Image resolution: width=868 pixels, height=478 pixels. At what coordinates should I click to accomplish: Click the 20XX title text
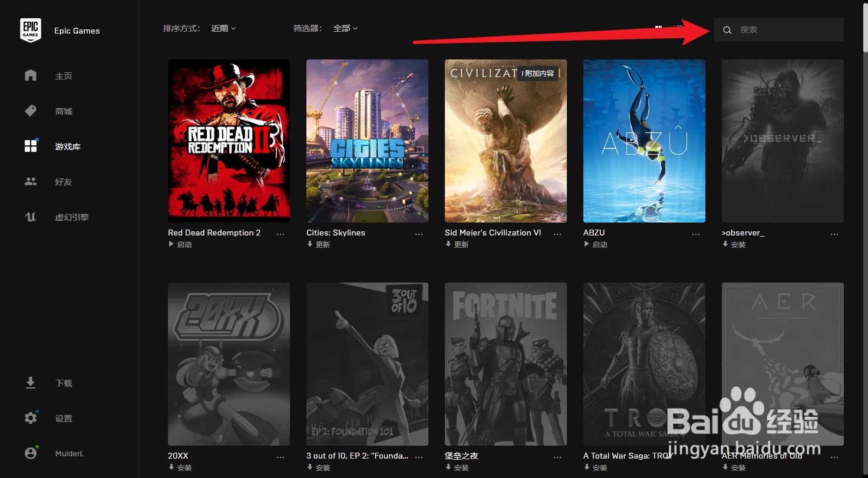[178, 456]
